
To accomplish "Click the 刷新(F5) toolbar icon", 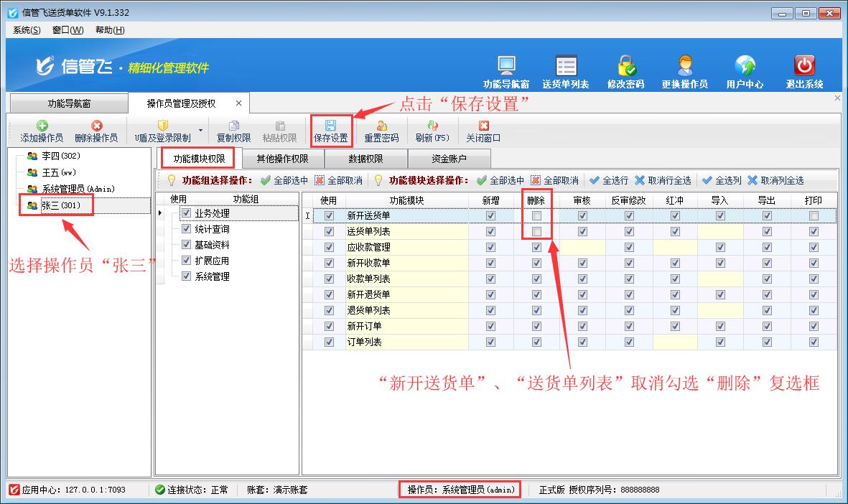I will [432, 130].
